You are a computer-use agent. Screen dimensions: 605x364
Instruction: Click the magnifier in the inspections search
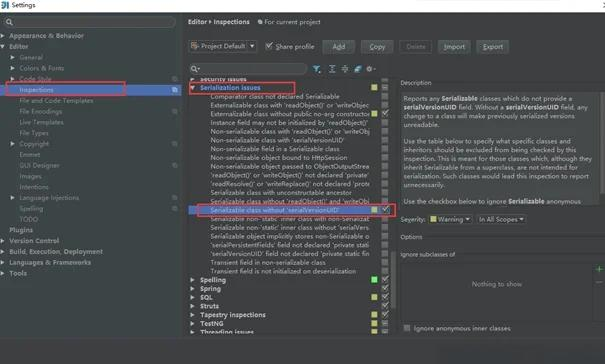click(195, 69)
